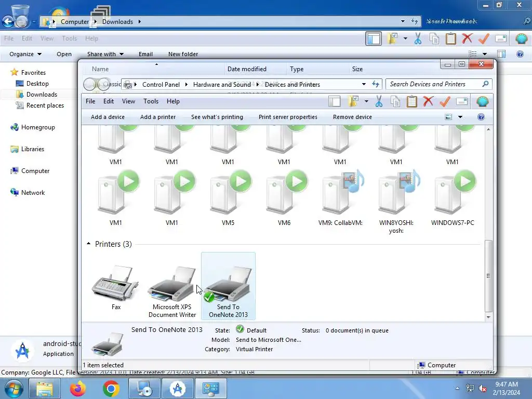
Task: Open help icon in Downloads window
Action: pyautogui.click(x=520, y=54)
